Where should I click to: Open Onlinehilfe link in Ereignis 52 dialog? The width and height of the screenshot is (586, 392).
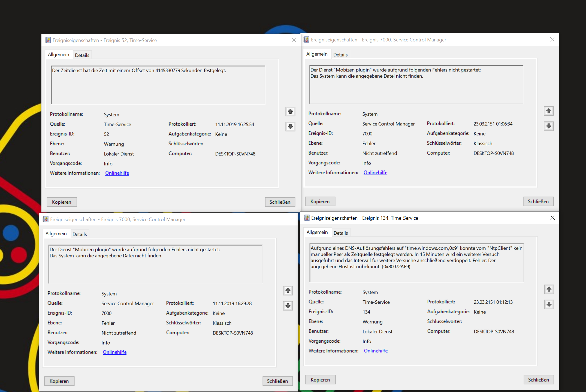coord(117,173)
